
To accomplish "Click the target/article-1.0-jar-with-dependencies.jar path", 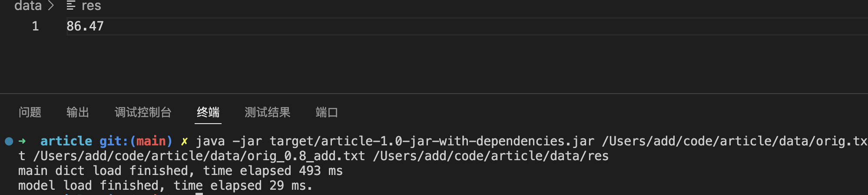I will tap(431, 141).
